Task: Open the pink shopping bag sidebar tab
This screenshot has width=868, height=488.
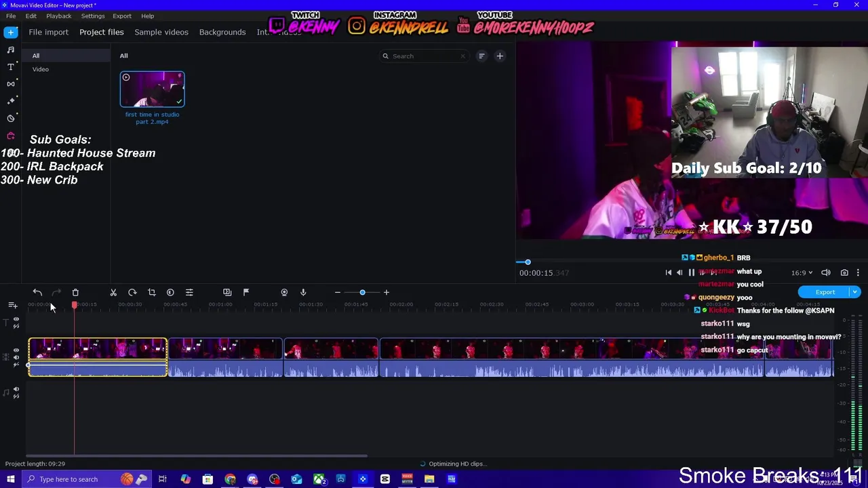Action: click(x=11, y=136)
